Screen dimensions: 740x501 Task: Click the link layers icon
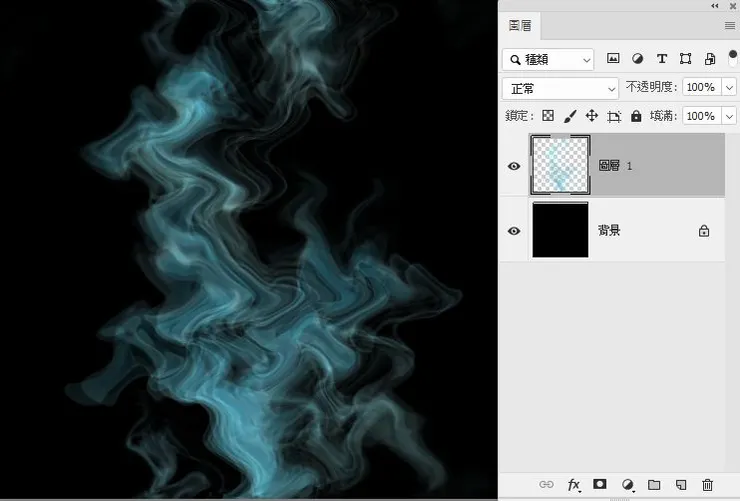pos(546,484)
